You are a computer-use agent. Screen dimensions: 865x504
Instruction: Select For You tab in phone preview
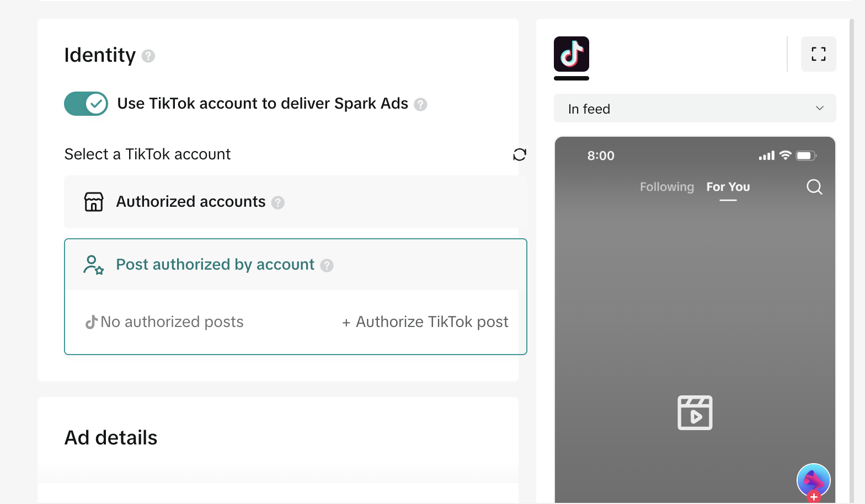click(728, 187)
